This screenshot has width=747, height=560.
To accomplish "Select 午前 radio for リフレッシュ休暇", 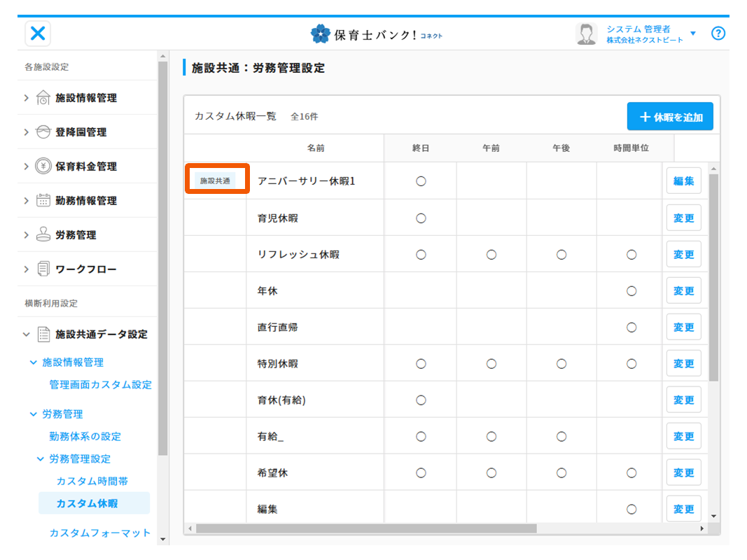I will (x=491, y=255).
